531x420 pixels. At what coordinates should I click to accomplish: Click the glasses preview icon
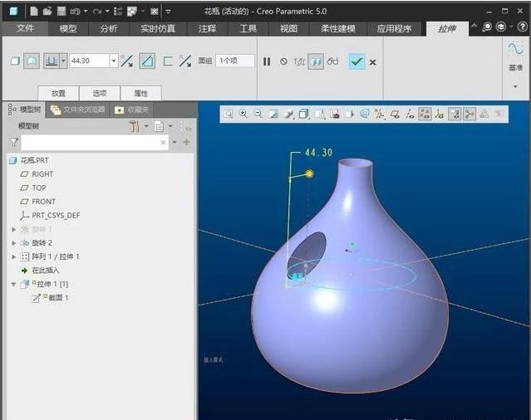[x=332, y=61]
